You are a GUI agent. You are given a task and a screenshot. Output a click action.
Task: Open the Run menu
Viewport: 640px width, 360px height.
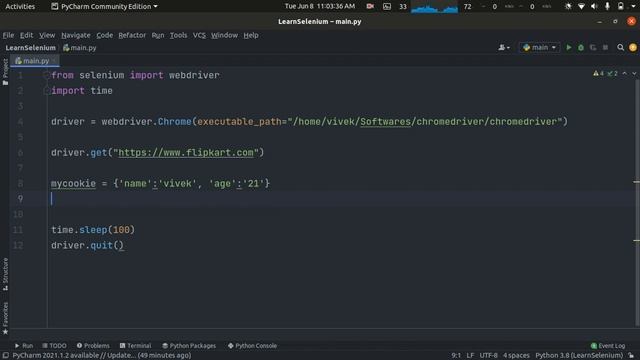158,35
